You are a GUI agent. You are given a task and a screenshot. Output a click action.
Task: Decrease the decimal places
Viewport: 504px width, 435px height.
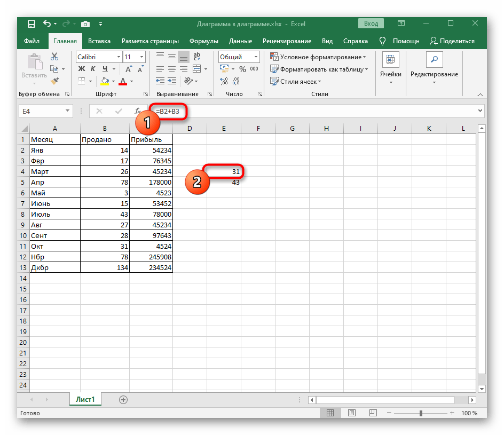pyautogui.click(x=236, y=81)
